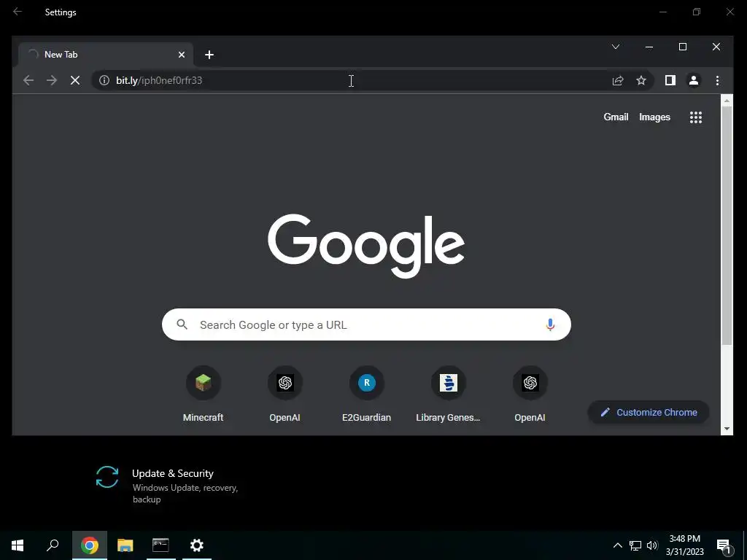The height and width of the screenshot is (560, 747).
Task: Expand Chrome tab search dropdown
Action: 616,47
